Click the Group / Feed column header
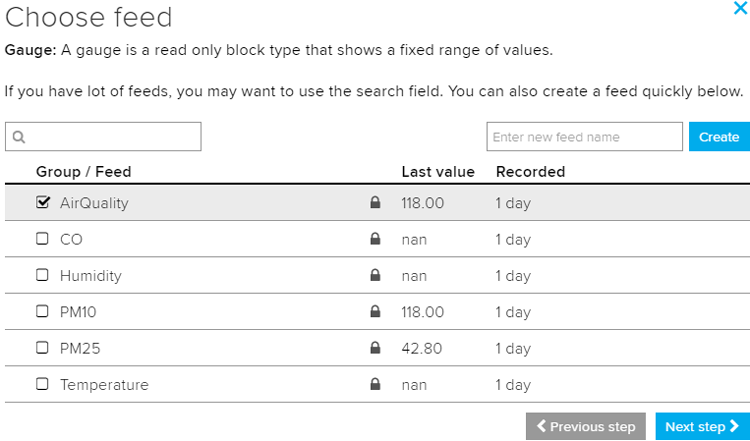Image resolution: width=750 pixels, height=441 pixels. click(x=83, y=171)
